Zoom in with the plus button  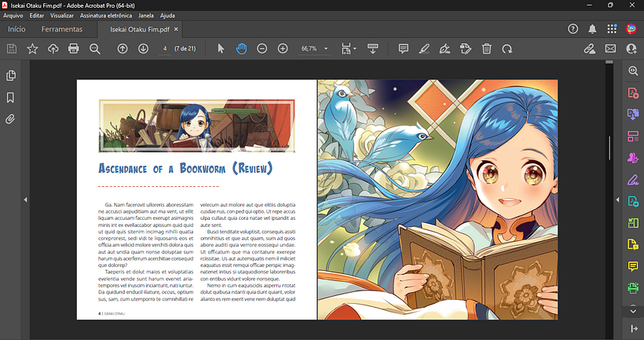[283, 49]
